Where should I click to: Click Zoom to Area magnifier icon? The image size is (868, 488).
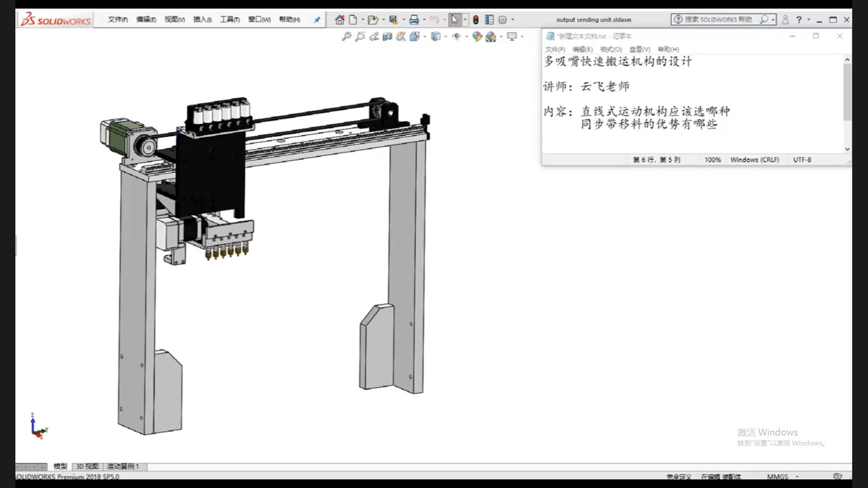point(360,37)
